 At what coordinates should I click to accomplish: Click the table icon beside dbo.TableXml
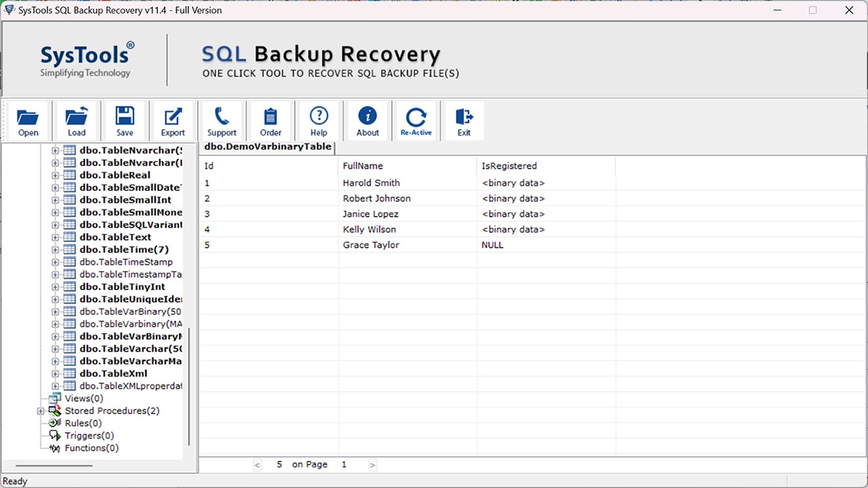pyautogui.click(x=69, y=373)
